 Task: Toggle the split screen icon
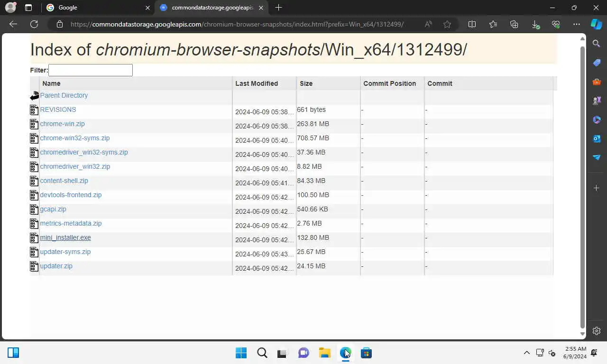pyautogui.click(x=472, y=24)
